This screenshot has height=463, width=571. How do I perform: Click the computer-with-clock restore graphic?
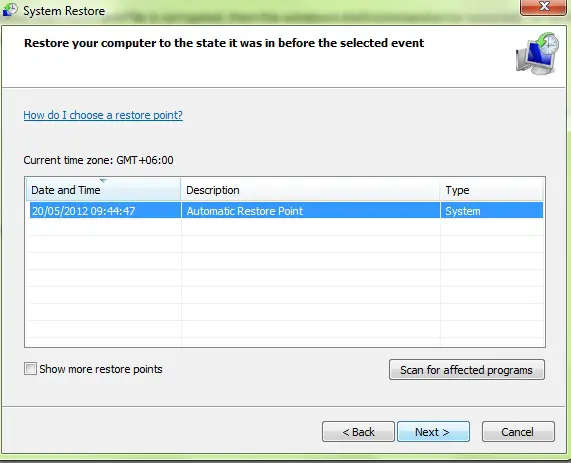(x=537, y=53)
